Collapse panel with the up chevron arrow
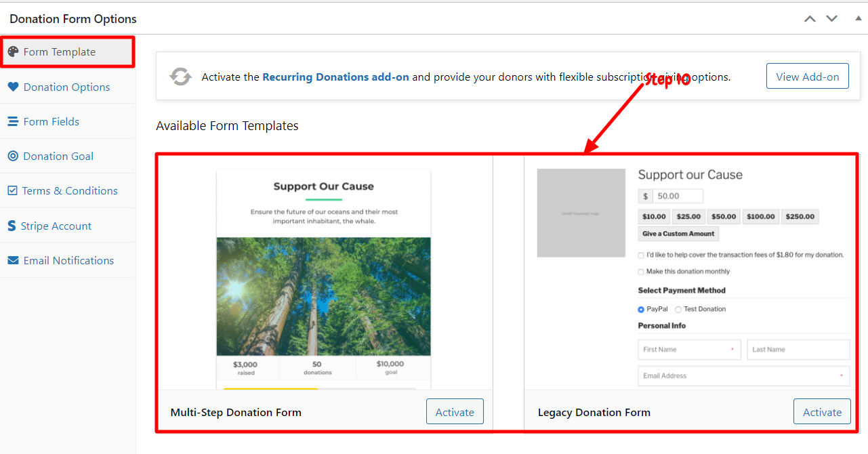 810,18
